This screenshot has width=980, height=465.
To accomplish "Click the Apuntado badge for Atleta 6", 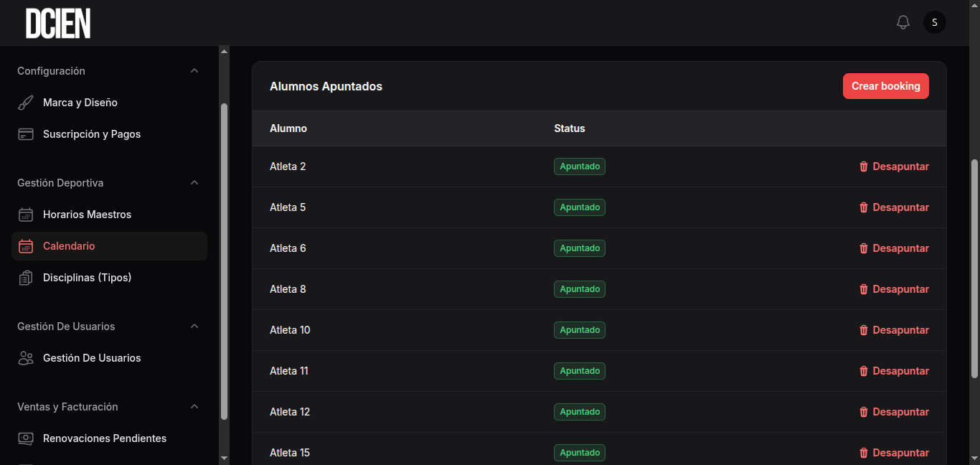I will (x=579, y=248).
